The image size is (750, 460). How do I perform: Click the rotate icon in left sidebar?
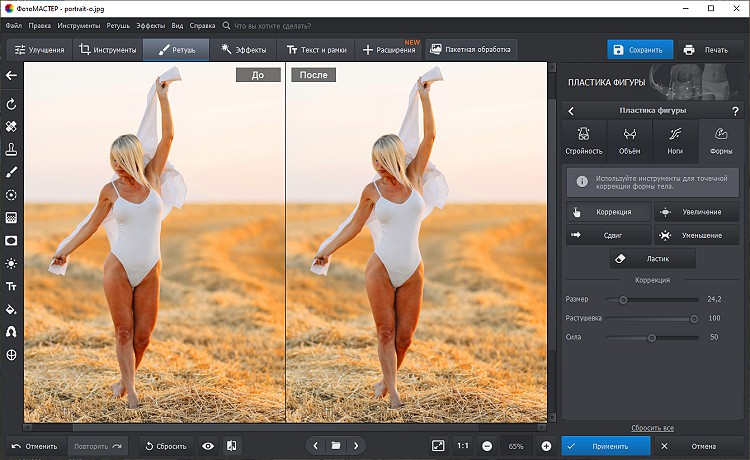11,104
